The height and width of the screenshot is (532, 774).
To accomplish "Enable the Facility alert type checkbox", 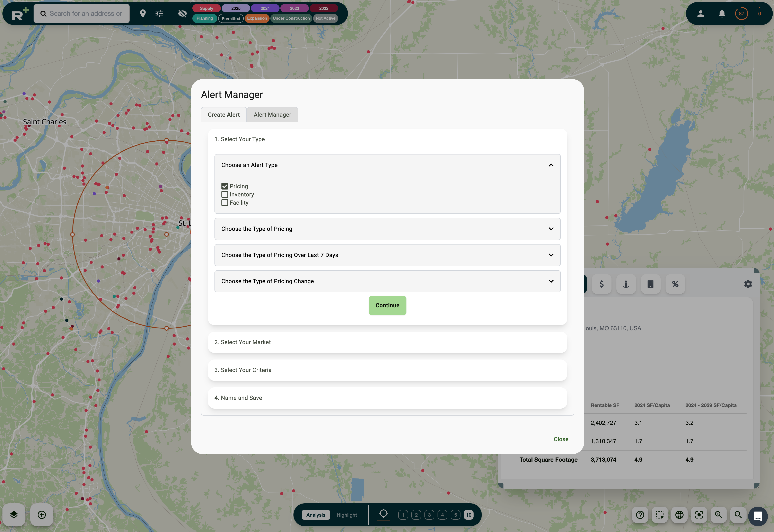I will (x=224, y=202).
